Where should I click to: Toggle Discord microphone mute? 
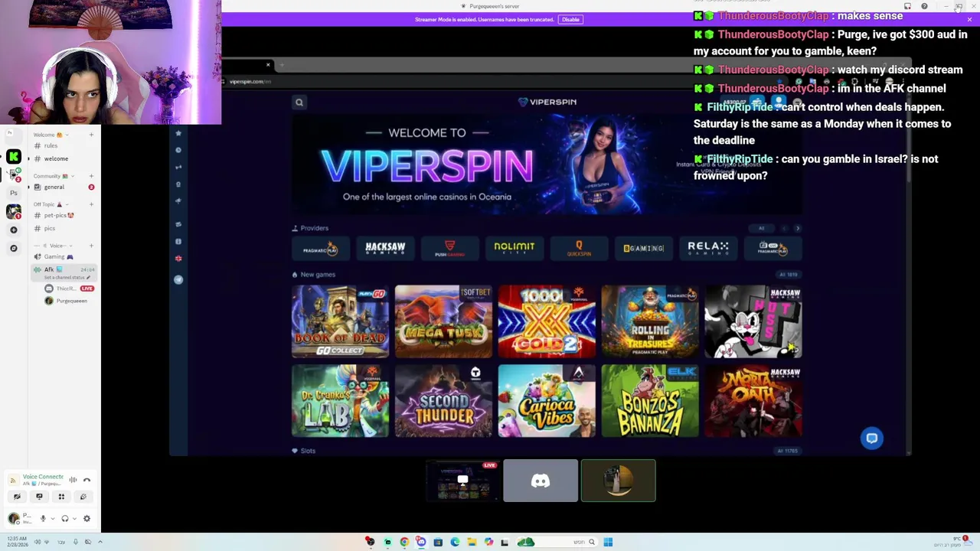coord(43,518)
